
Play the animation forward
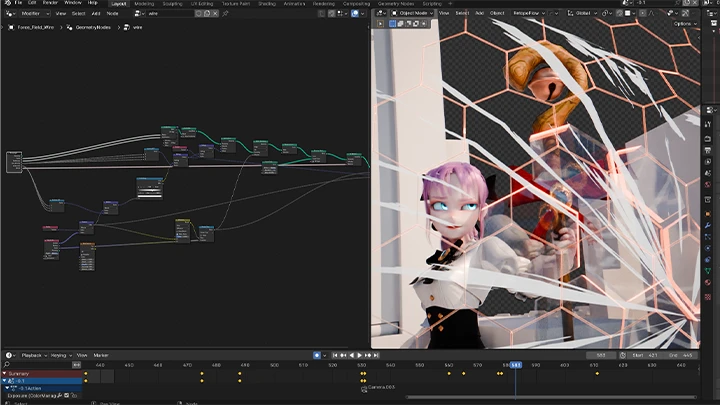360,355
